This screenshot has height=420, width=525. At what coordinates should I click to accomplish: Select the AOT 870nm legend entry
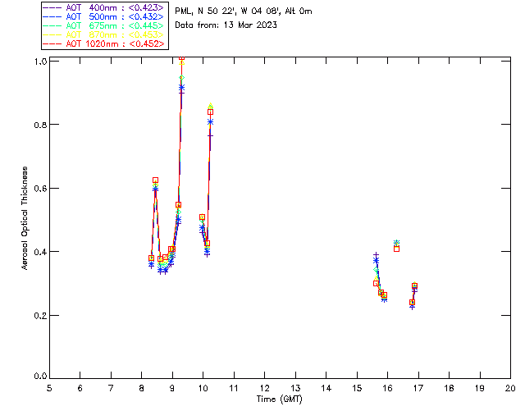pyautogui.click(x=104, y=34)
